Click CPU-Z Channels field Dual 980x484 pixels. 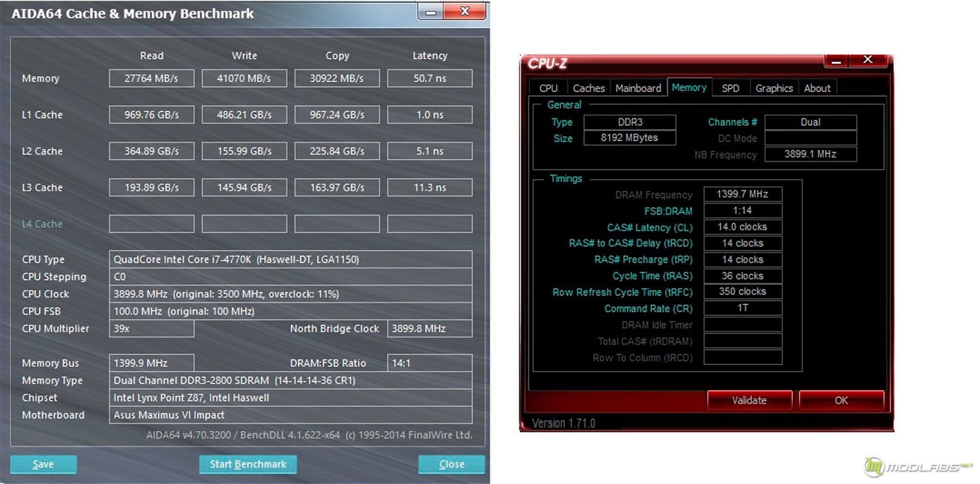tap(811, 122)
